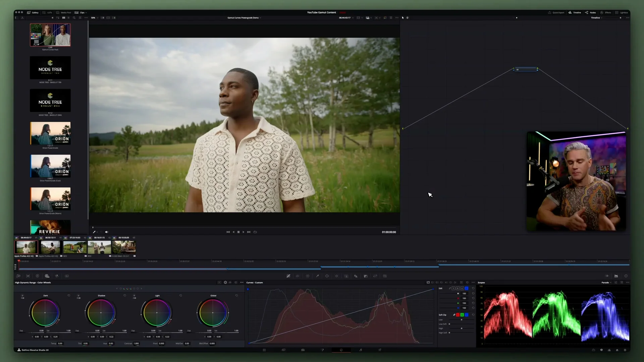The height and width of the screenshot is (362, 644).
Task: Toggle Soft Clip channel link icon
Action: 454,315
